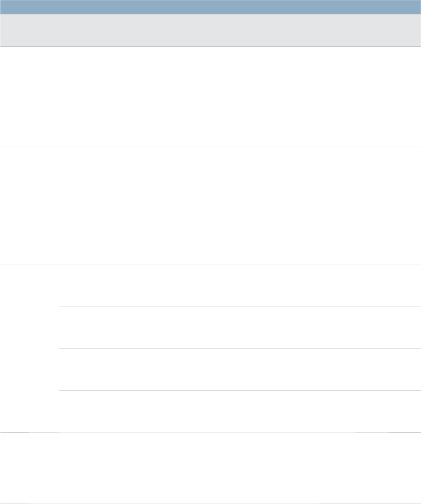Image resolution: width=421 pixels, height=504 pixels.
Task: Click left-column cell of the bottom row
Action: [29, 468]
